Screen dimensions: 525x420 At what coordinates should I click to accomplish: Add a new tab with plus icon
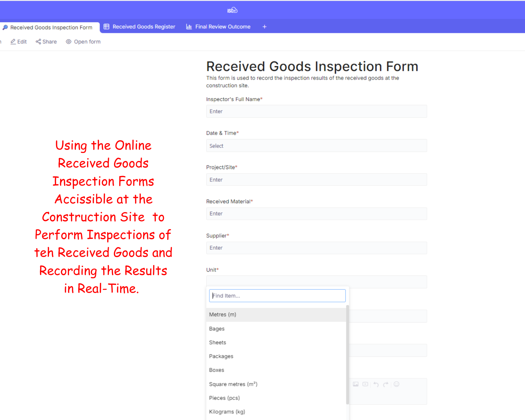pyautogui.click(x=264, y=27)
